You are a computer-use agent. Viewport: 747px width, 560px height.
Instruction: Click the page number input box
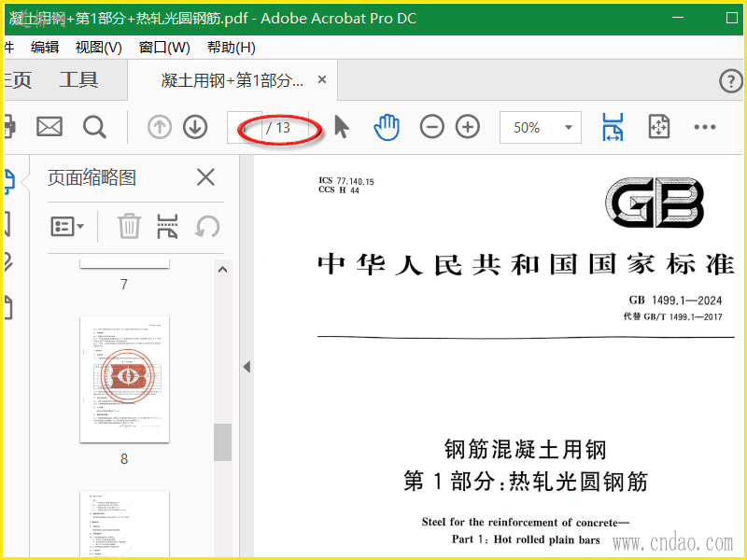tap(245, 127)
